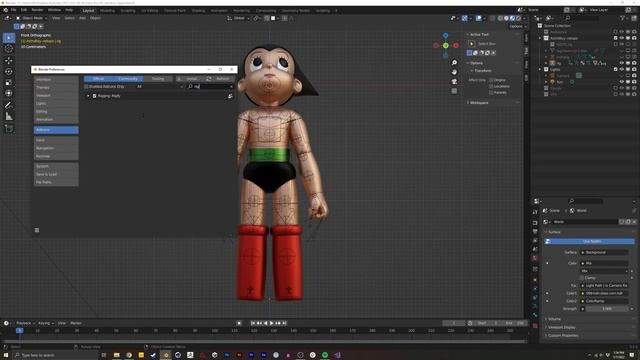The height and width of the screenshot is (360, 640).
Task: Select the Add Cube tool
Action: click(9, 129)
